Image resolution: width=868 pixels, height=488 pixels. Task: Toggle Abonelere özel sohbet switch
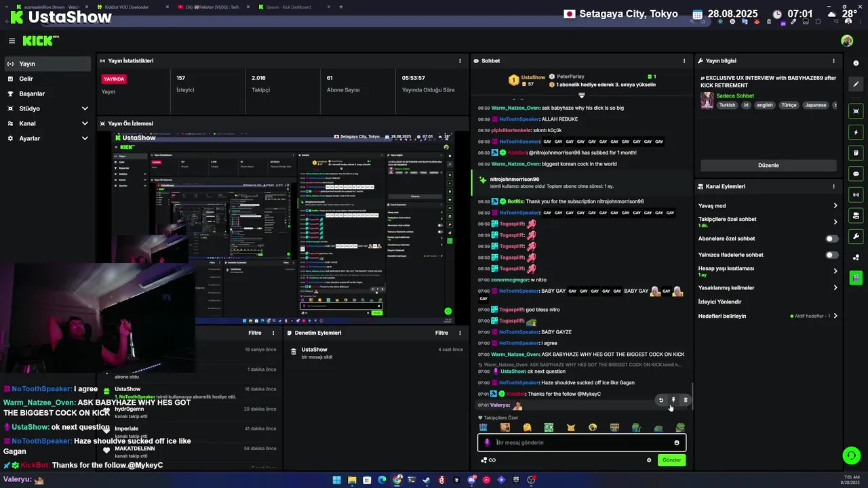point(832,239)
